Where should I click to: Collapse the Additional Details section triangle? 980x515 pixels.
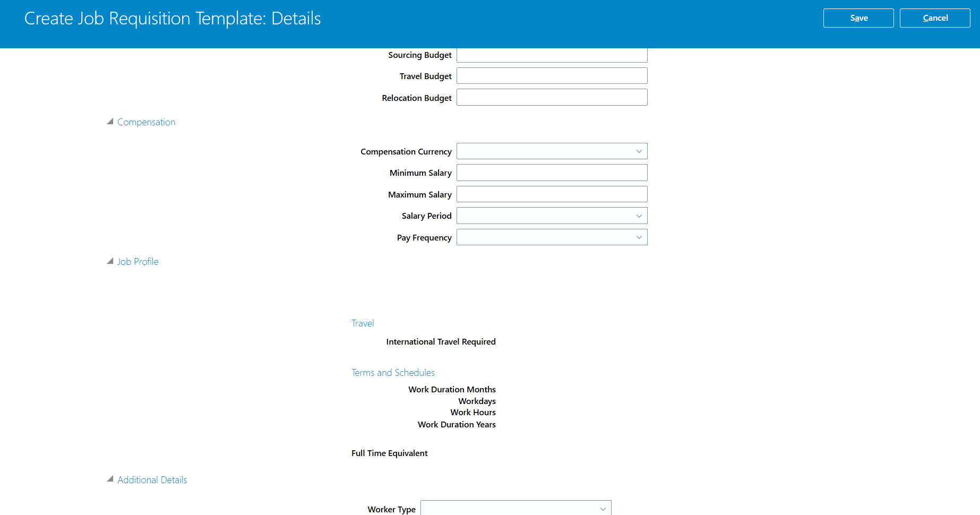point(110,479)
